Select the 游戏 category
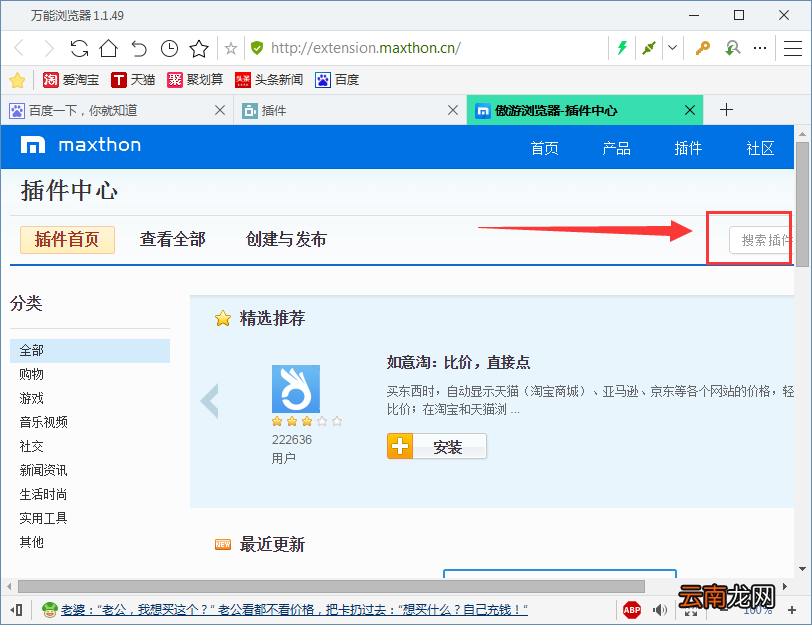Viewport: 812px width, 625px height. coord(32,398)
